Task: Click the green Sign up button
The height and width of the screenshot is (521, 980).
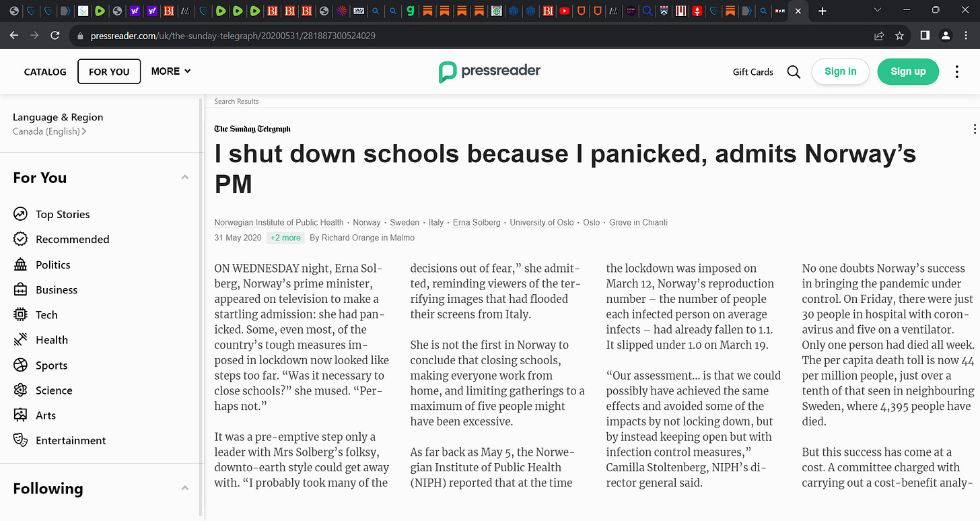Action: pos(908,71)
